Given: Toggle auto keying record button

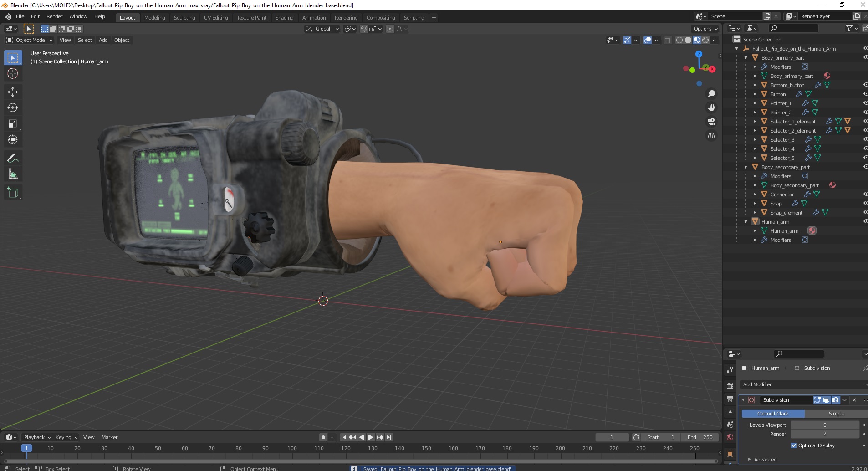Looking at the screenshot, I should click(x=323, y=437).
